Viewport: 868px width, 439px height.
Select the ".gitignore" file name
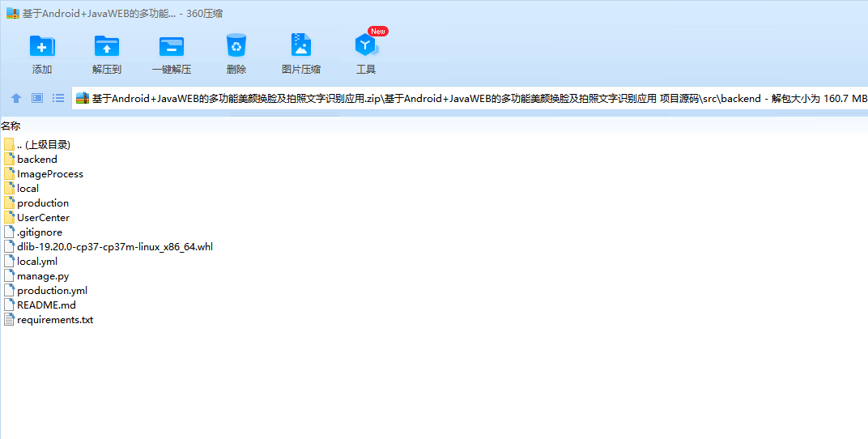[40, 232]
